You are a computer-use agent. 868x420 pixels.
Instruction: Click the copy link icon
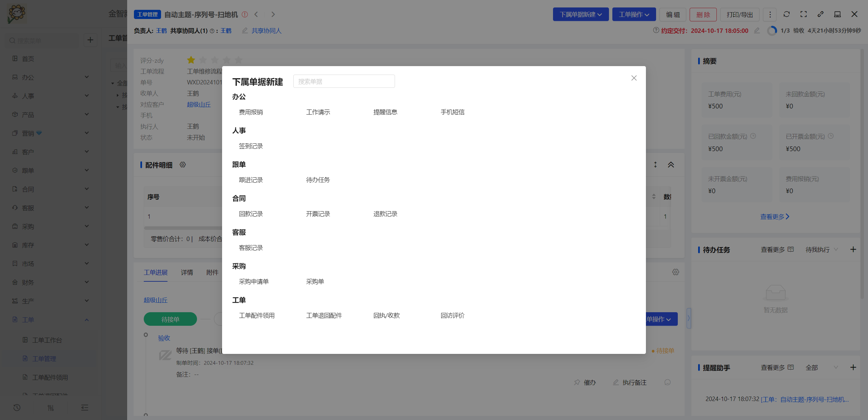coord(821,14)
